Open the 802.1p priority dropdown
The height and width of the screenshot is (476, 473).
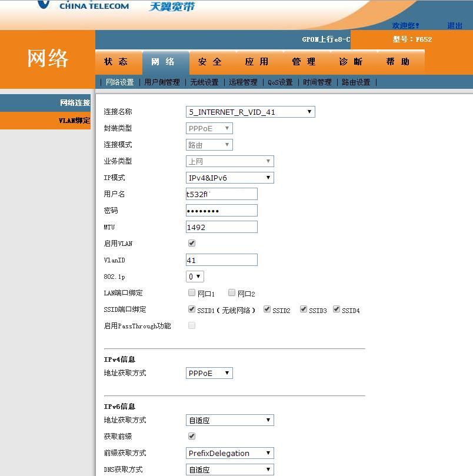point(195,277)
